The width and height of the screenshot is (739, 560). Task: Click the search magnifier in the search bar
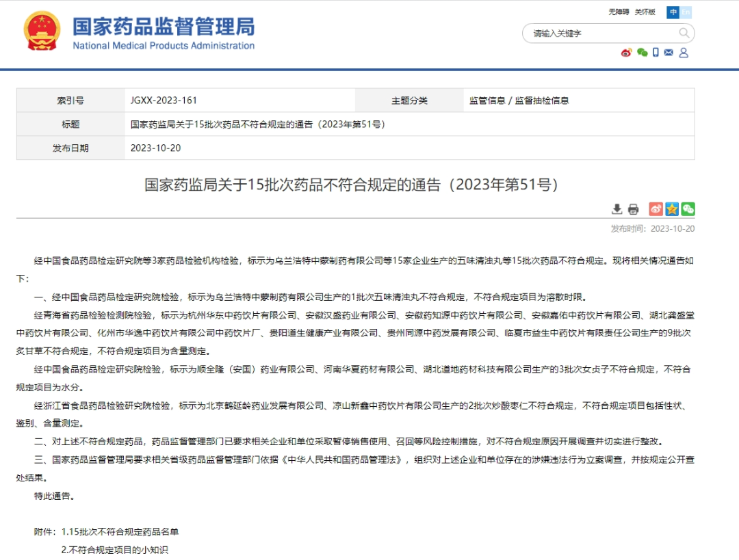click(x=684, y=33)
